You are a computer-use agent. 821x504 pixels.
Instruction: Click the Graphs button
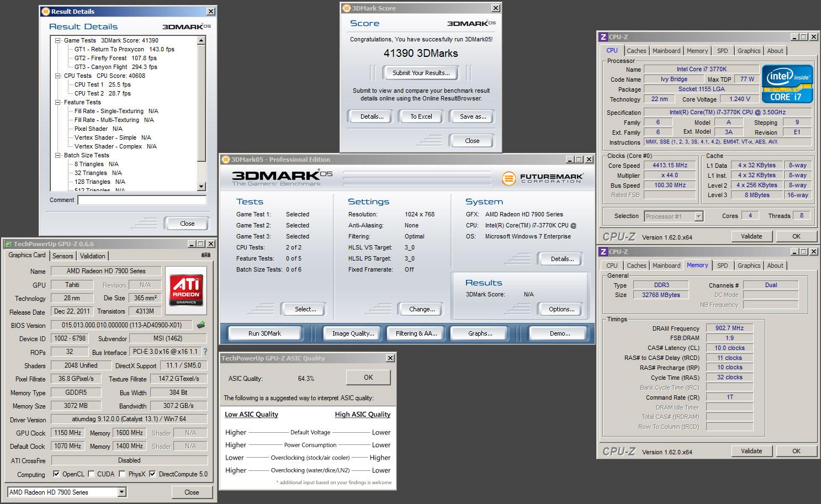click(x=480, y=333)
